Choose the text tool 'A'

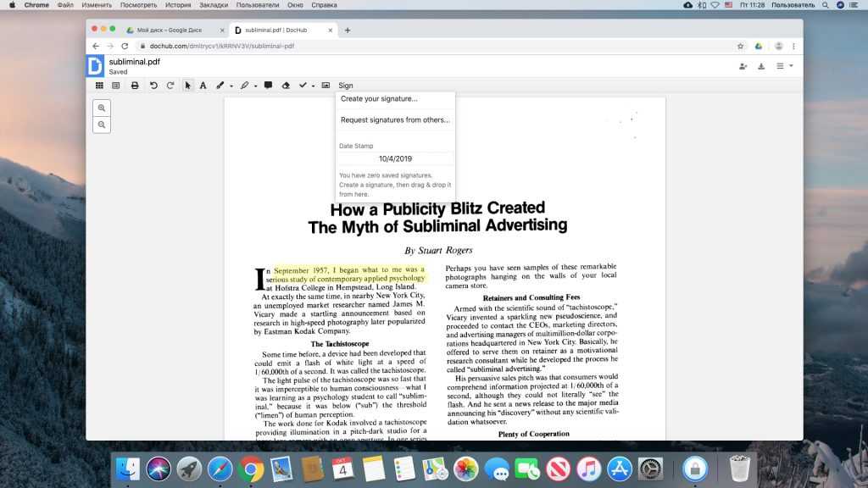pyautogui.click(x=203, y=86)
